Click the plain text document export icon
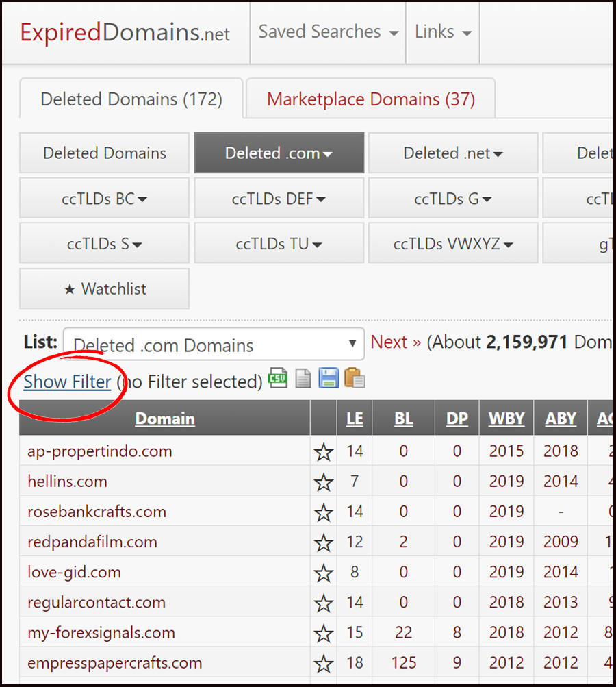The image size is (616, 687). (x=303, y=378)
